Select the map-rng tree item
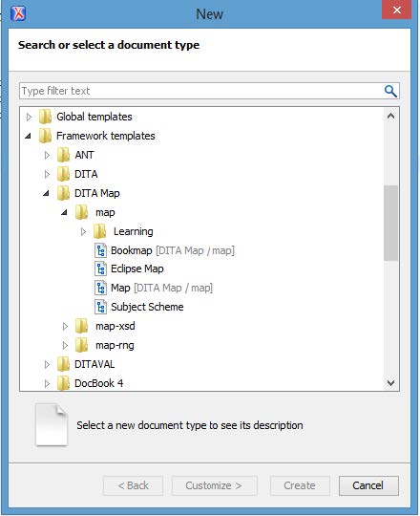 coord(115,346)
